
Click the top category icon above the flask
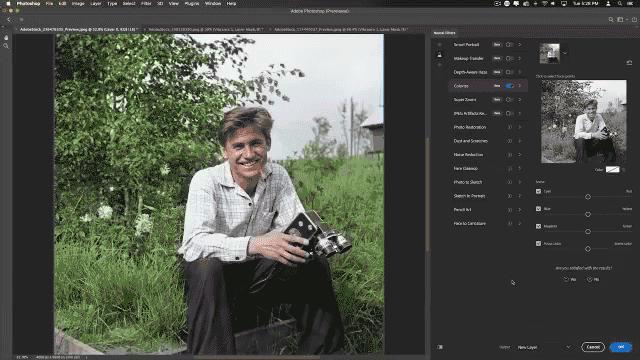440,44
